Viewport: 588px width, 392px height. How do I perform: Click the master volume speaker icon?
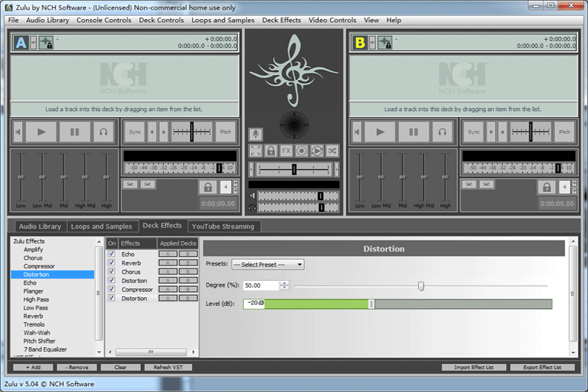(x=252, y=196)
